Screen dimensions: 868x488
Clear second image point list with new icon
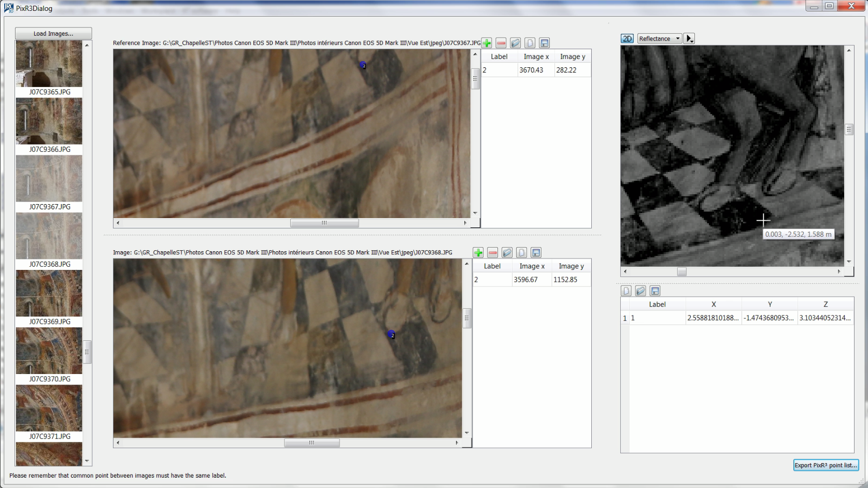point(521,253)
